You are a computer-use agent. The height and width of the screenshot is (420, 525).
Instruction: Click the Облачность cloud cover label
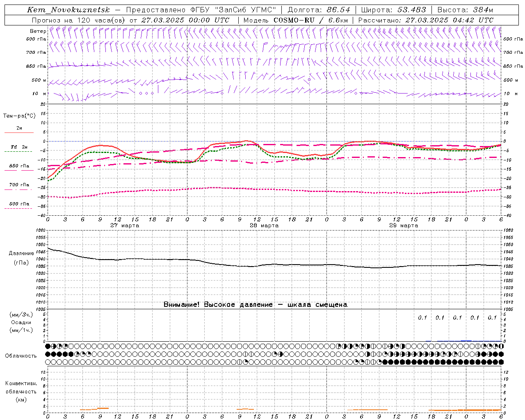(x=21, y=356)
